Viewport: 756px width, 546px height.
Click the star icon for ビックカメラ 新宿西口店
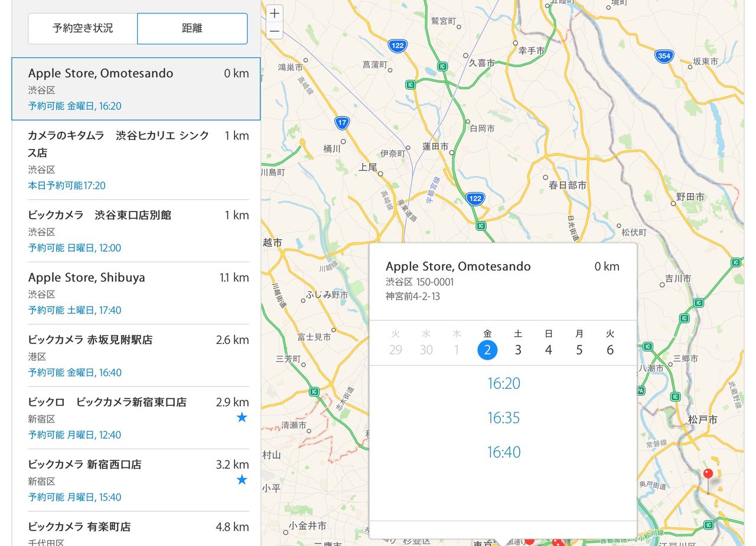pyautogui.click(x=242, y=480)
